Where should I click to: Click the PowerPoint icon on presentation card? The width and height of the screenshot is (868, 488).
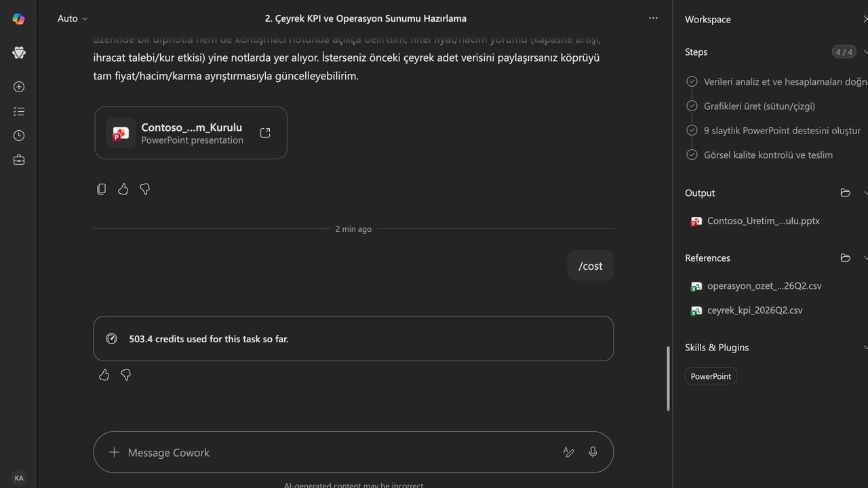point(121,134)
